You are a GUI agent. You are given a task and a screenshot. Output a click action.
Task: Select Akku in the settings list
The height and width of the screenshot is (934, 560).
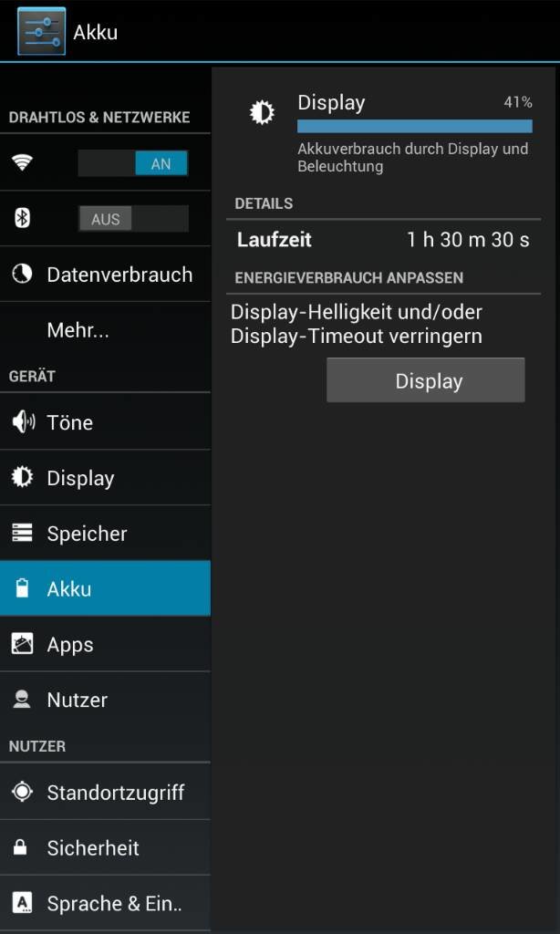[x=106, y=588]
